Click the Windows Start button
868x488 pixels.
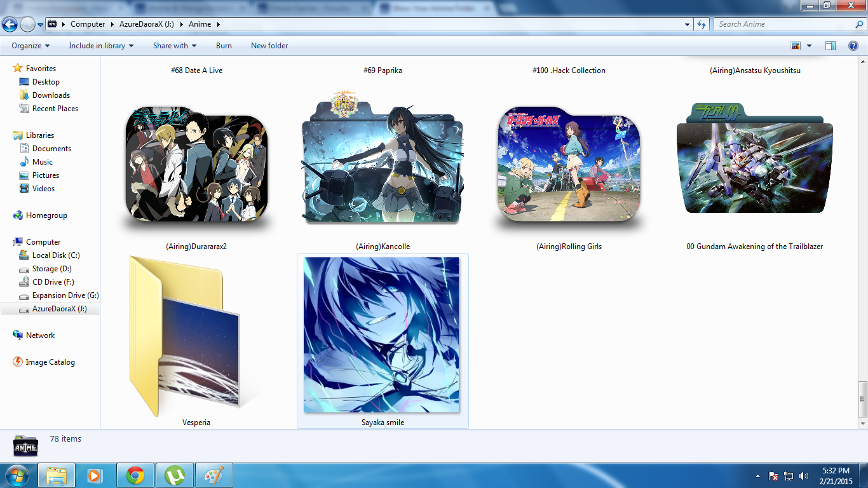coord(17,475)
